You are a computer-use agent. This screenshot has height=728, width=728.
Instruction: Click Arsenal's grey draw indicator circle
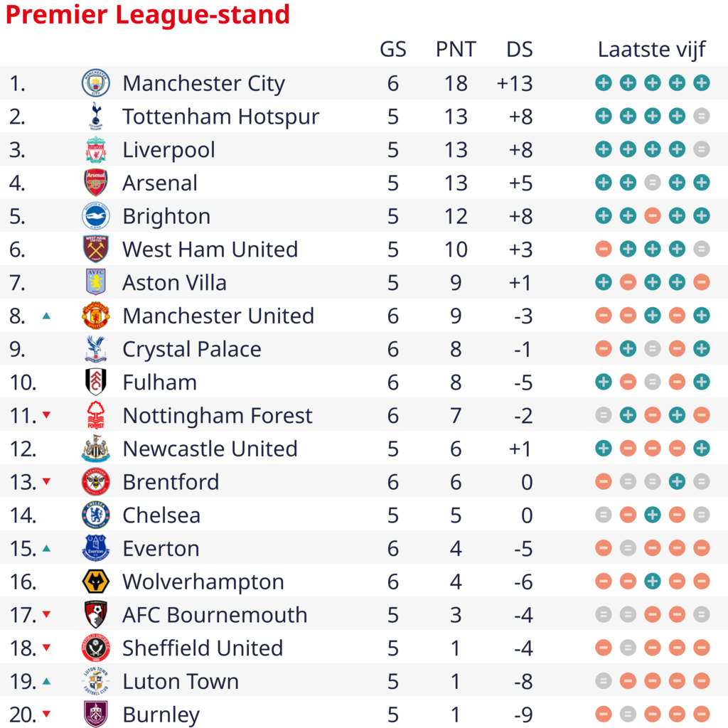click(653, 183)
